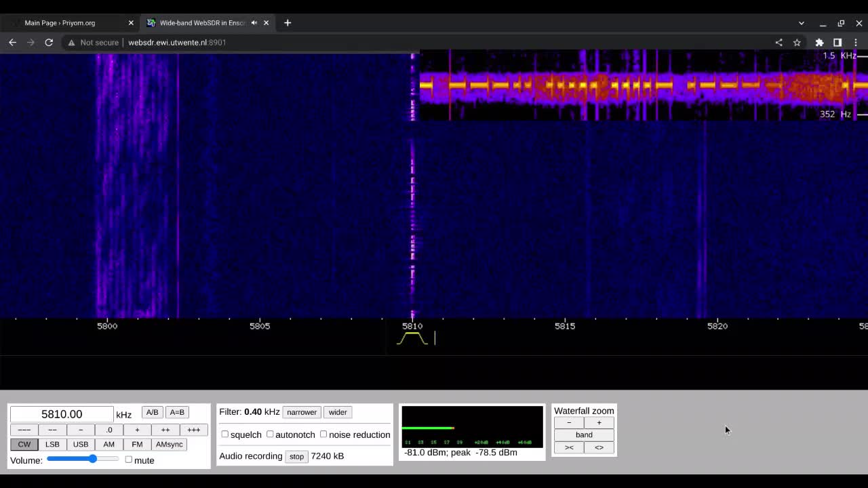Screen dimensions: 868x488
Task: Tune up with single plus button
Action: pyautogui.click(x=137, y=430)
